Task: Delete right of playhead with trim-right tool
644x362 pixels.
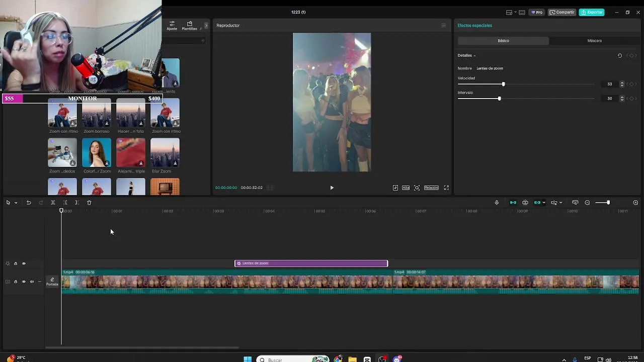Action: pyautogui.click(x=77, y=203)
